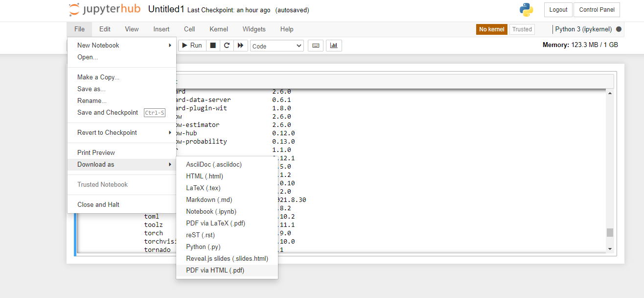This screenshot has width=644, height=298.
Task: Click the kernel status circle indicator
Action: [x=619, y=29]
